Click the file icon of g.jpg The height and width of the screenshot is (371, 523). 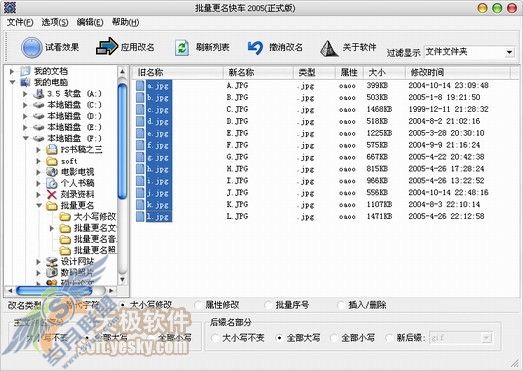(x=140, y=157)
